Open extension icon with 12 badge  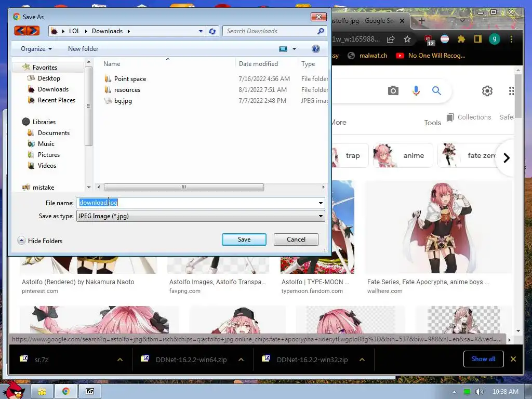pos(430,41)
